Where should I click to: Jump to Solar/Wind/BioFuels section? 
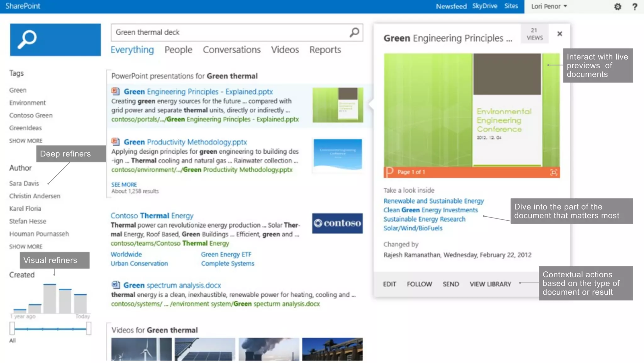pyautogui.click(x=413, y=228)
